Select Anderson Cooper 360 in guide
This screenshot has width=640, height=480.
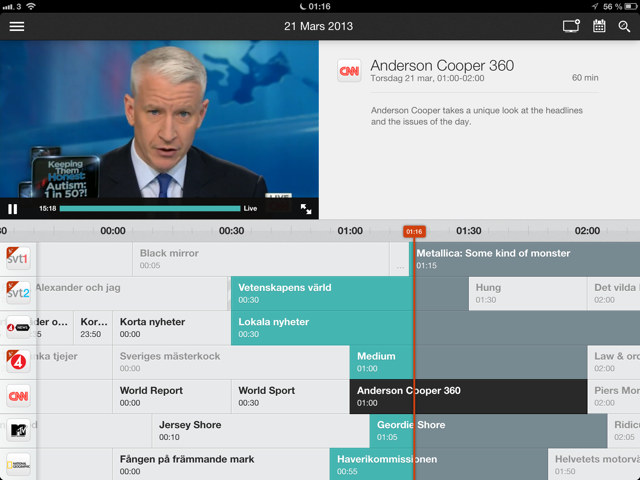click(x=468, y=396)
